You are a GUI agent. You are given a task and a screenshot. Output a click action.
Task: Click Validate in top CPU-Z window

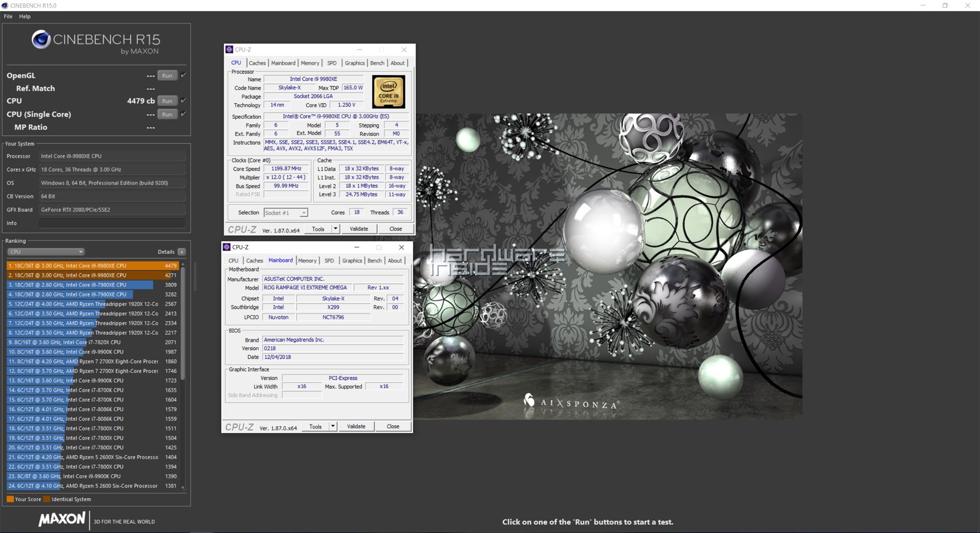pos(359,229)
